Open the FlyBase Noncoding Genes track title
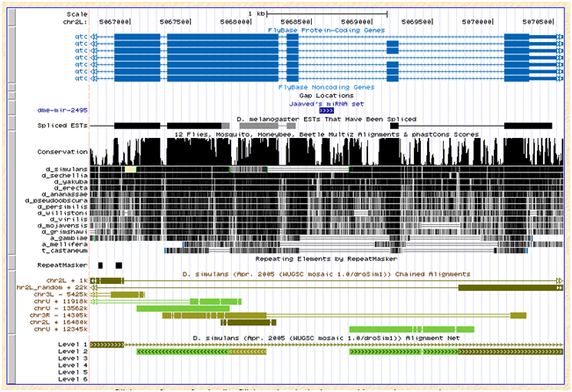 (x=326, y=88)
